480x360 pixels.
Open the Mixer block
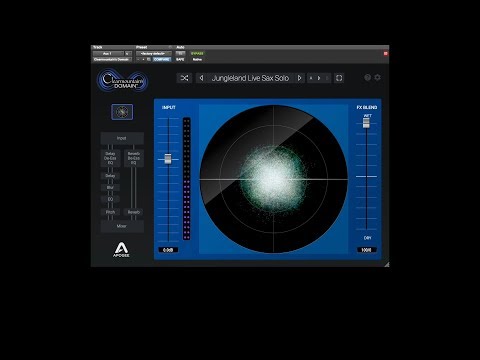(122, 226)
